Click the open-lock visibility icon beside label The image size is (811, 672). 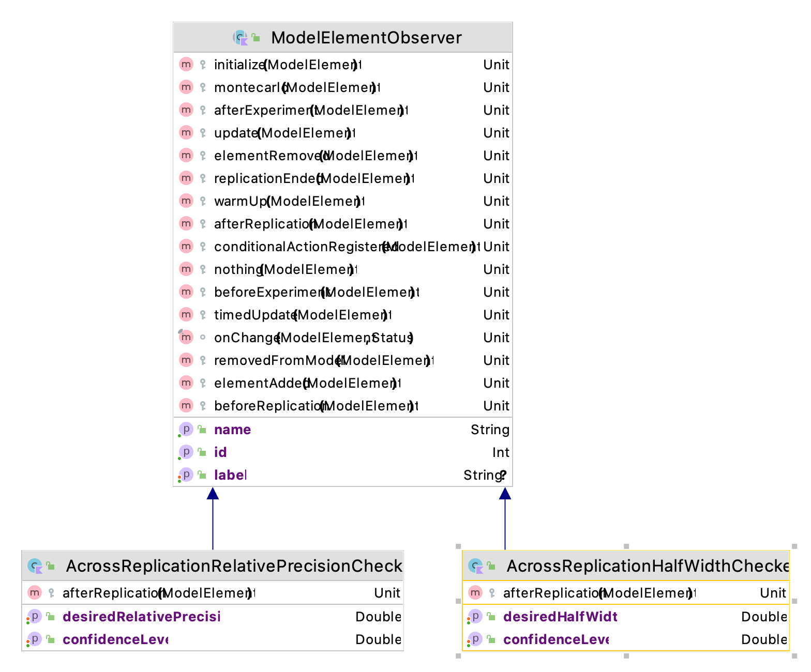[202, 475]
